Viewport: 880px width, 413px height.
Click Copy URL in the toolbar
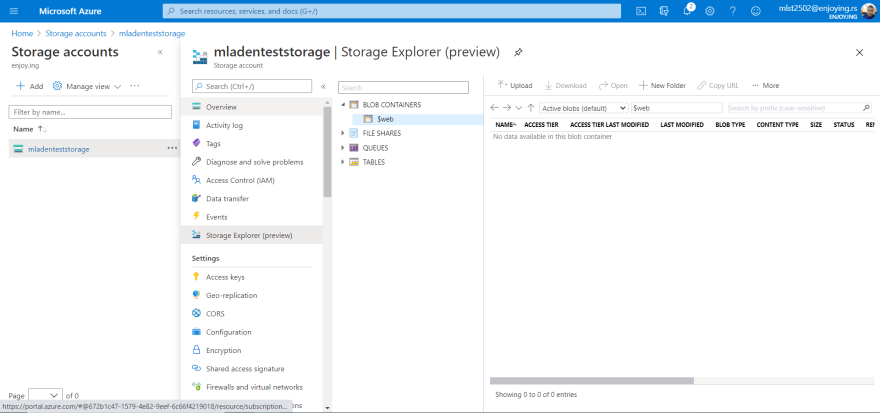[718, 85]
